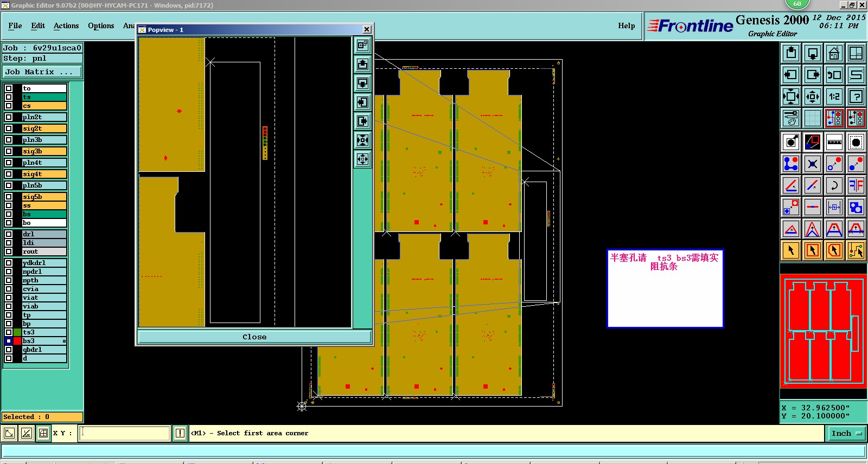Screen dimensions: 868x464
Task: Click Popview zoom in icon
Action: tap(362, 140)
